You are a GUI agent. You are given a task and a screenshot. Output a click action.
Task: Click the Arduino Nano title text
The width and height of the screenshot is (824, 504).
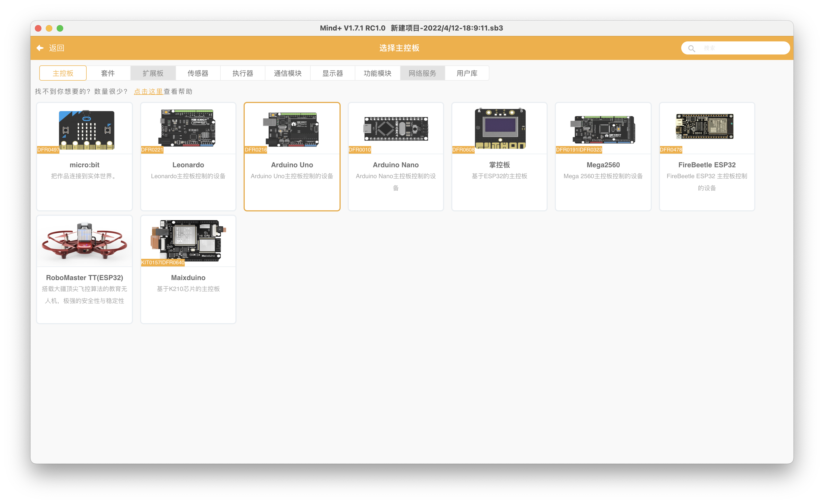tap(396, 165)
